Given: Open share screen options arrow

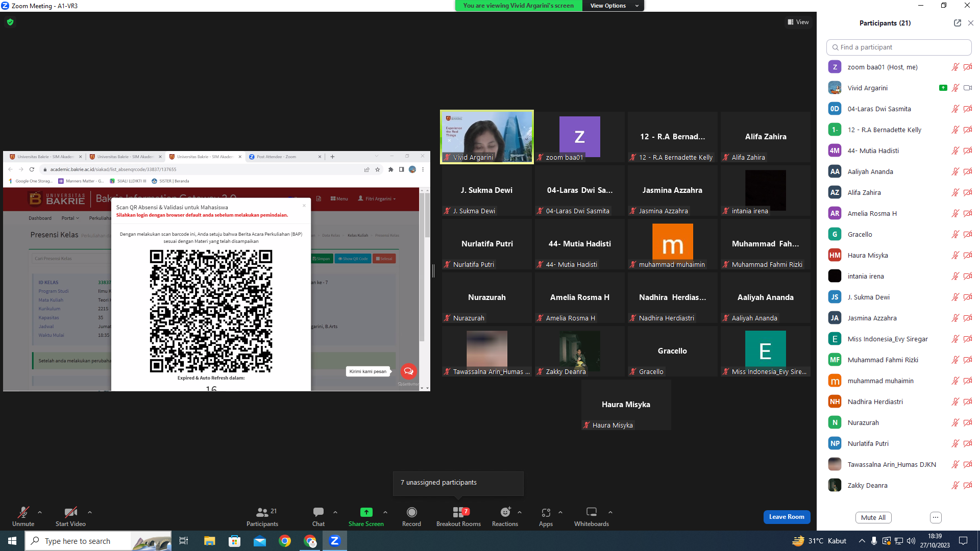Looking at the screenshot, I should click(x=385, y=512).
